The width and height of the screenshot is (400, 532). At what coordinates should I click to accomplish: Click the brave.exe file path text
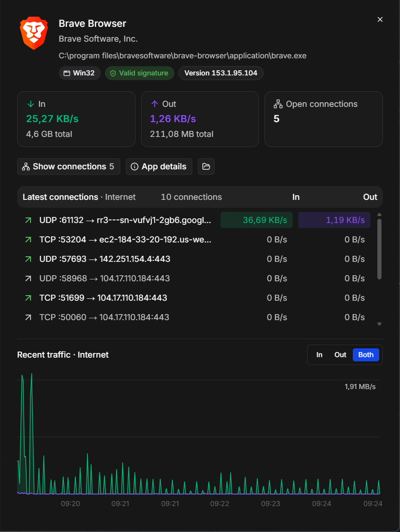pos(183,56)
